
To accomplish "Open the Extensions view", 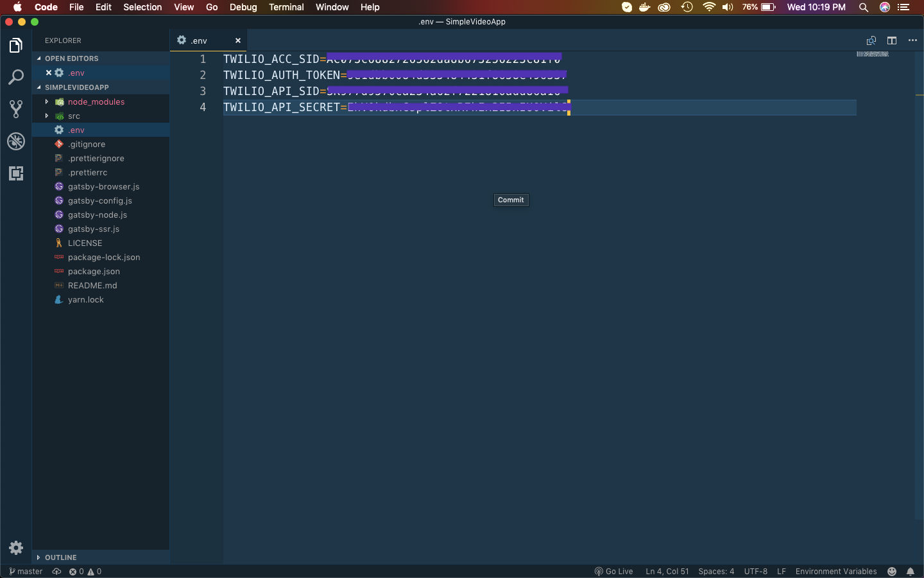I will (16, 173).
